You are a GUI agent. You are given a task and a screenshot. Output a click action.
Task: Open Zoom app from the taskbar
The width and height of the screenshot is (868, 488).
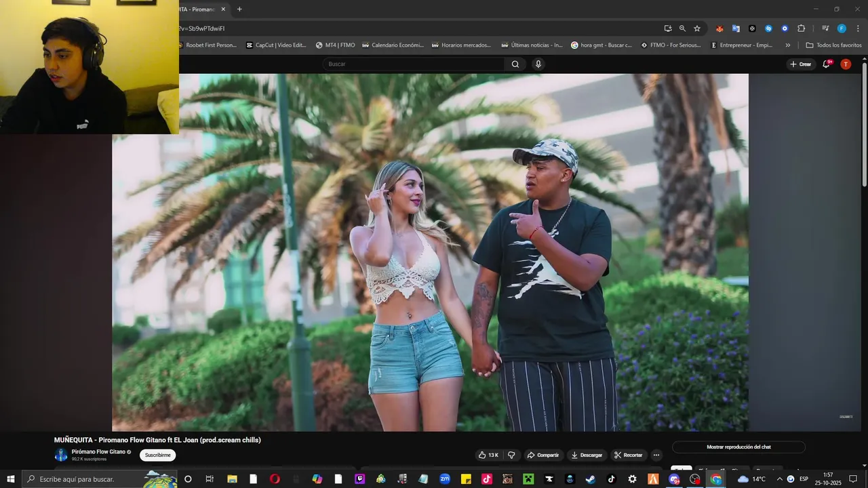pyautogui.click(x=444, y=479)
